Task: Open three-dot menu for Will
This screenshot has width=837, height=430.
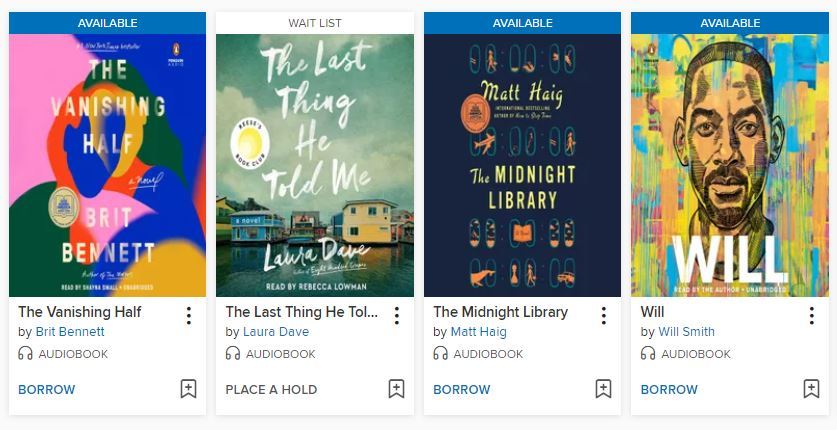Action: tap(811, 316)
